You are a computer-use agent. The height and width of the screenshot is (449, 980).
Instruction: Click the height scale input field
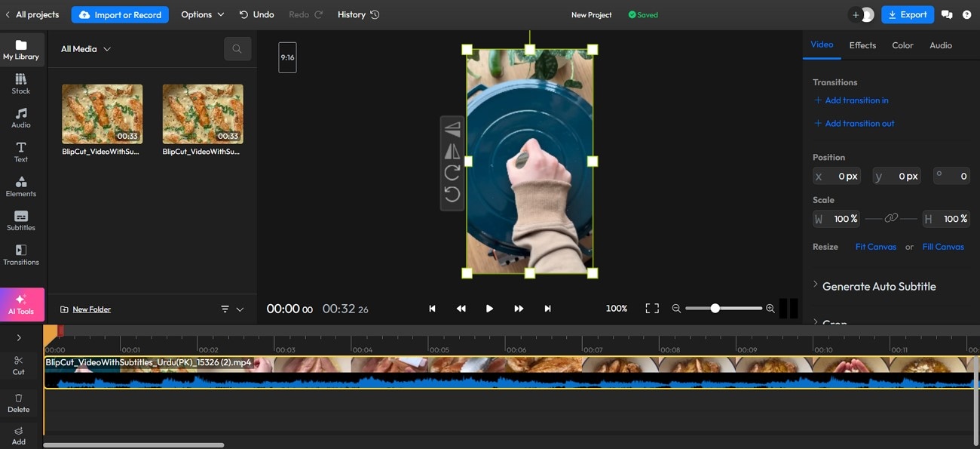[946, 219]
